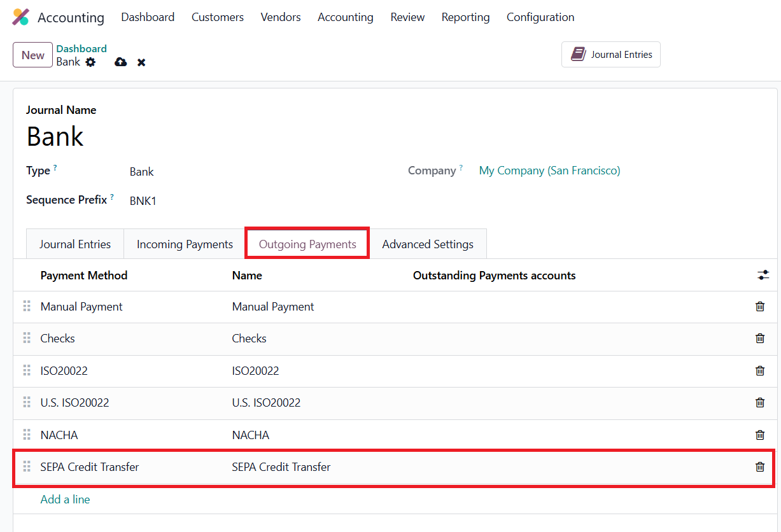Switch to the Incoming Payments tab
Image resolution: width=781 pixels, height=532 pixels.
(185, 244)
